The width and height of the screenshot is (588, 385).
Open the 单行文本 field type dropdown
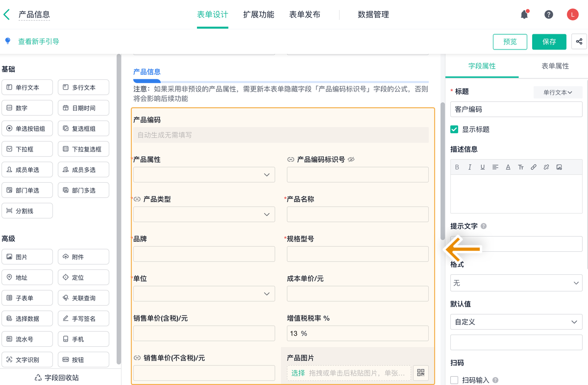pos(558,92)
